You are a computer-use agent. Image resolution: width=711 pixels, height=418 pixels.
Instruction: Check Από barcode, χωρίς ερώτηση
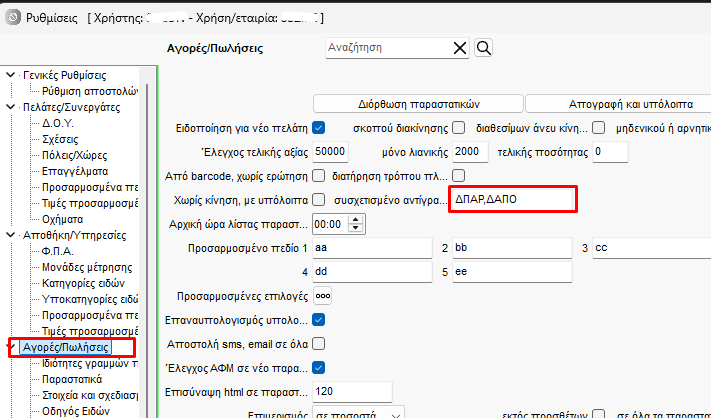pyautogui.click(x=319, y=176)
